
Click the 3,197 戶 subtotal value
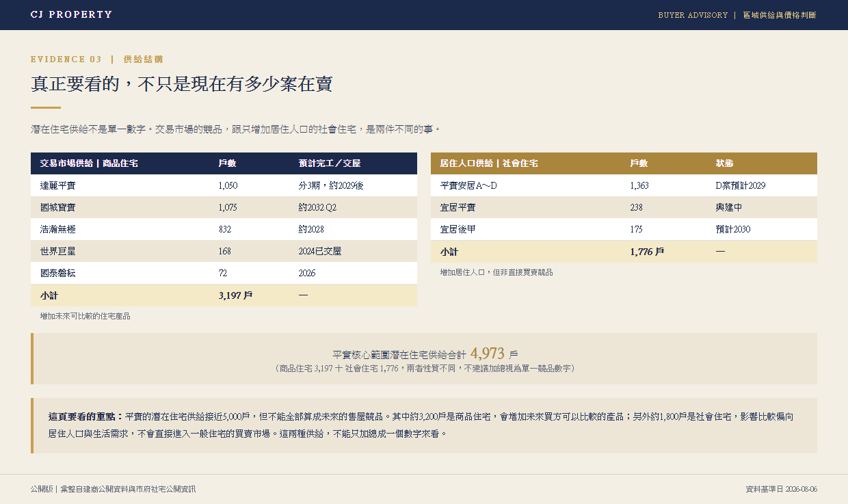coord(235,295)
